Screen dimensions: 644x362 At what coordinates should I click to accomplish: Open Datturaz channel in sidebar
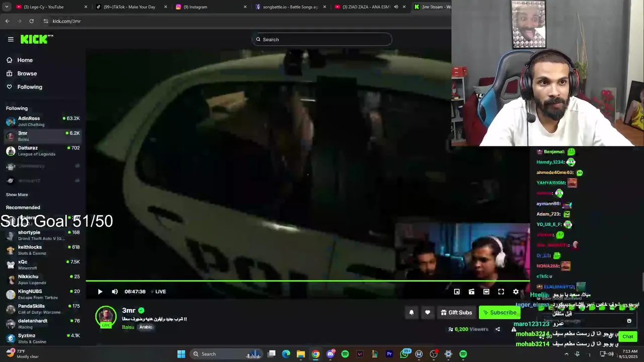pos(43,151)
